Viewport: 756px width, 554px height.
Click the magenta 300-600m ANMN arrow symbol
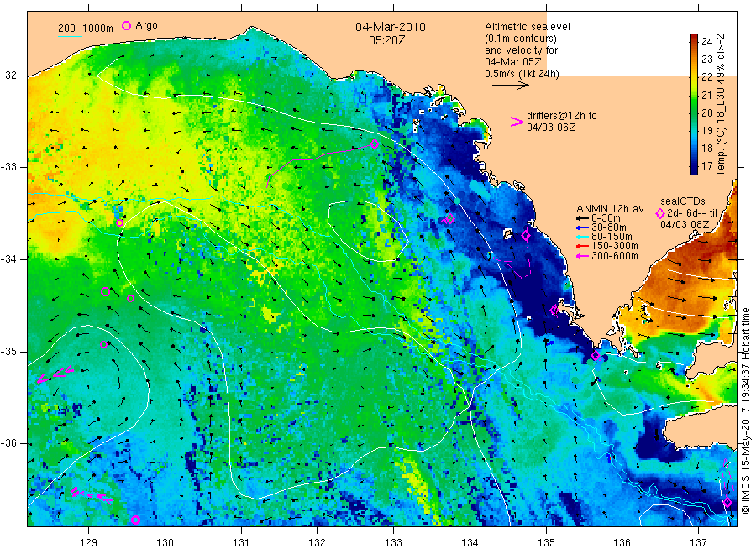[x=582, y=256]
